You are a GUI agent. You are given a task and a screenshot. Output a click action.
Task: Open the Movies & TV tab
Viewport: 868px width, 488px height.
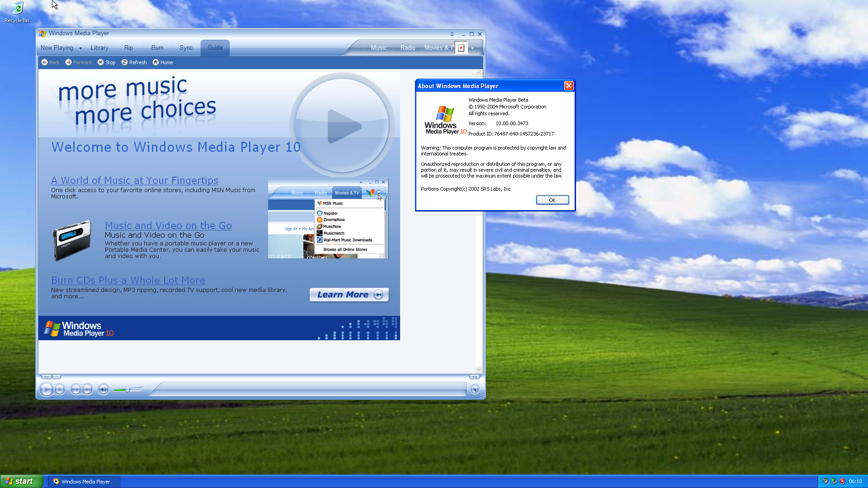coord(439,47)
